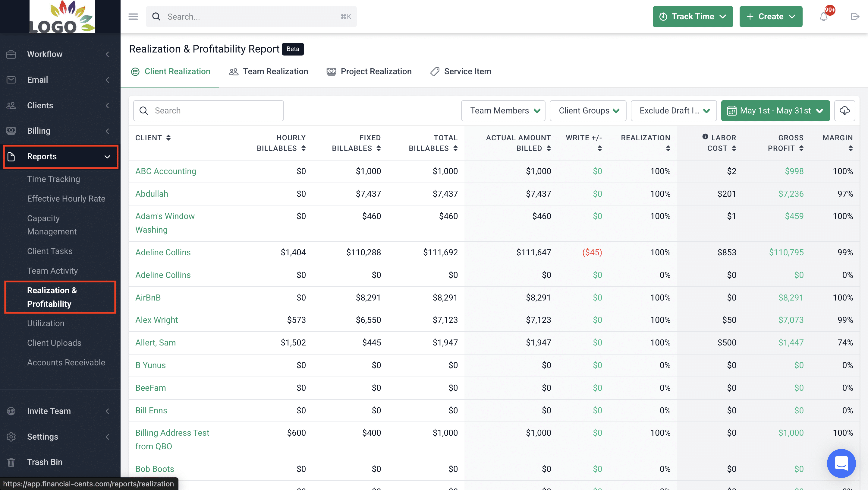Open the Email section in the sidebar

coord(37,80)
